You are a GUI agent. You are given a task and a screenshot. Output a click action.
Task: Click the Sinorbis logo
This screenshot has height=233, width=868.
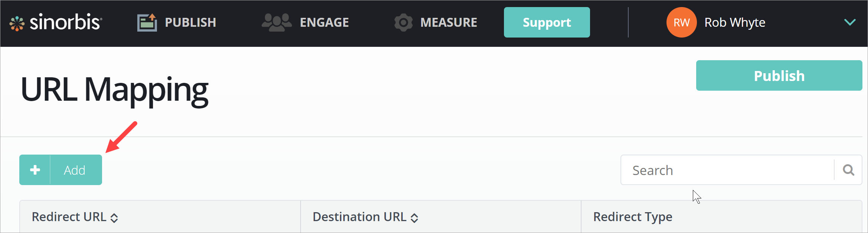click(x=56, y=23)
